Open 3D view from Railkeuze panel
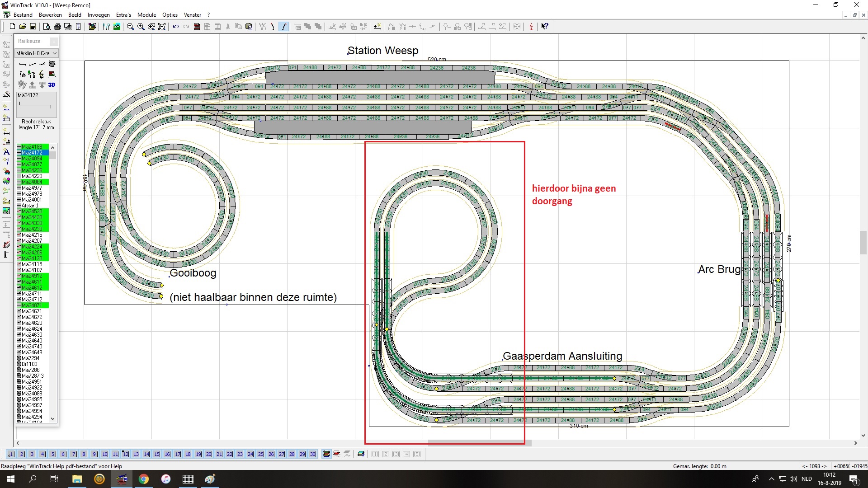 (x=52, y=84)
